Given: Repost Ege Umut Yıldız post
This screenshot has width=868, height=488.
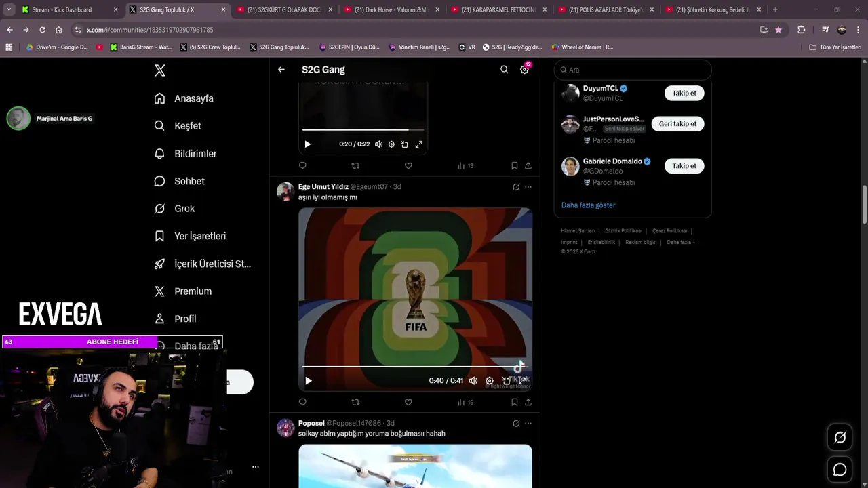Looking at the screenshot, I should coord(355,402).
